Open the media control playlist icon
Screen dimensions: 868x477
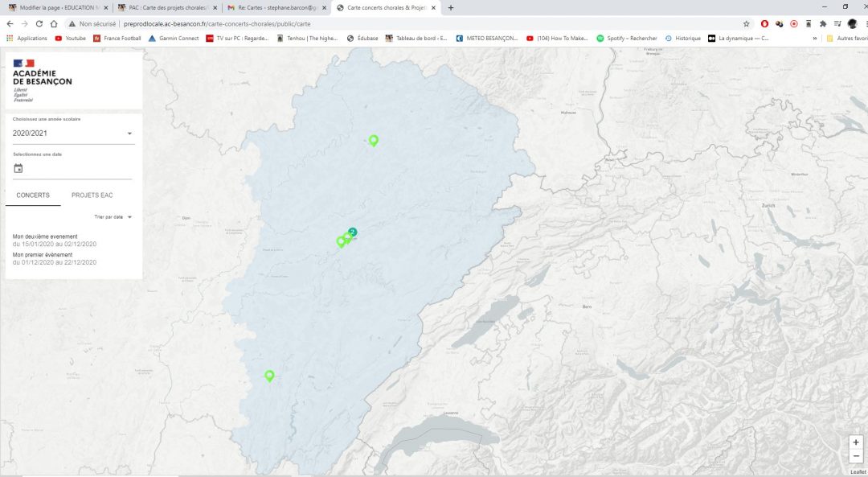pos(837,24)
